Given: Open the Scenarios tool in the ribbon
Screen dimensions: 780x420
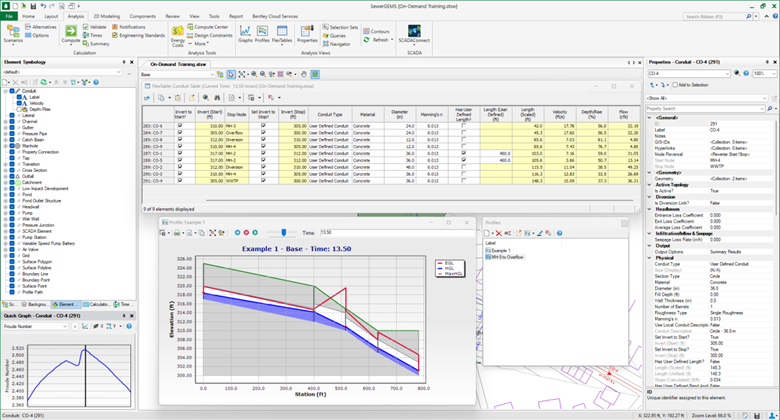Looking at the screenshot, I should tap(13, 33).
